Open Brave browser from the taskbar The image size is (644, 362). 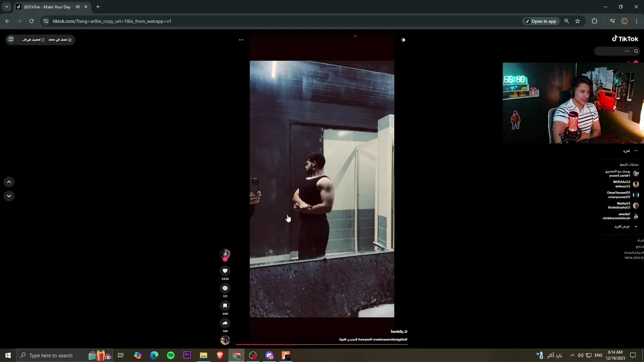tap(220, 355)
